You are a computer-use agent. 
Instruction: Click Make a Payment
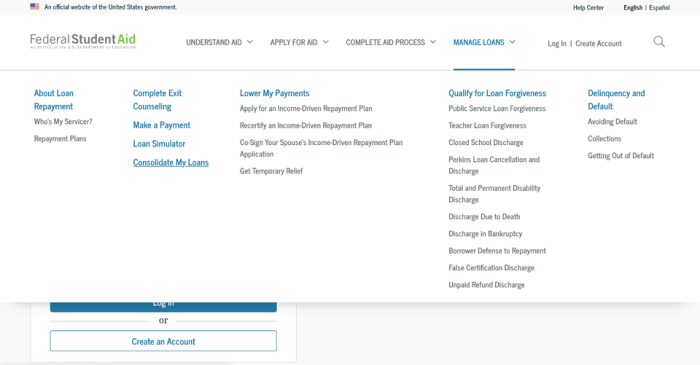tap(162, 125)
